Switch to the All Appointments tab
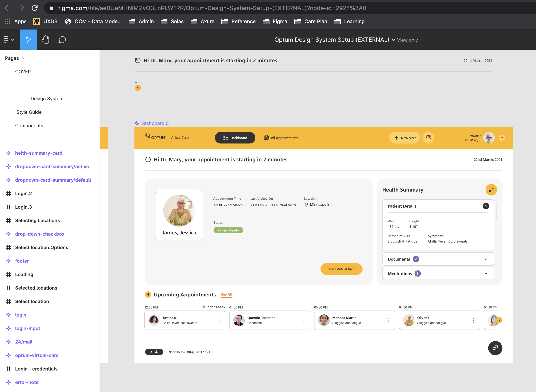The height and width of the screenshot is (392, 536). (x=281, y=138)
